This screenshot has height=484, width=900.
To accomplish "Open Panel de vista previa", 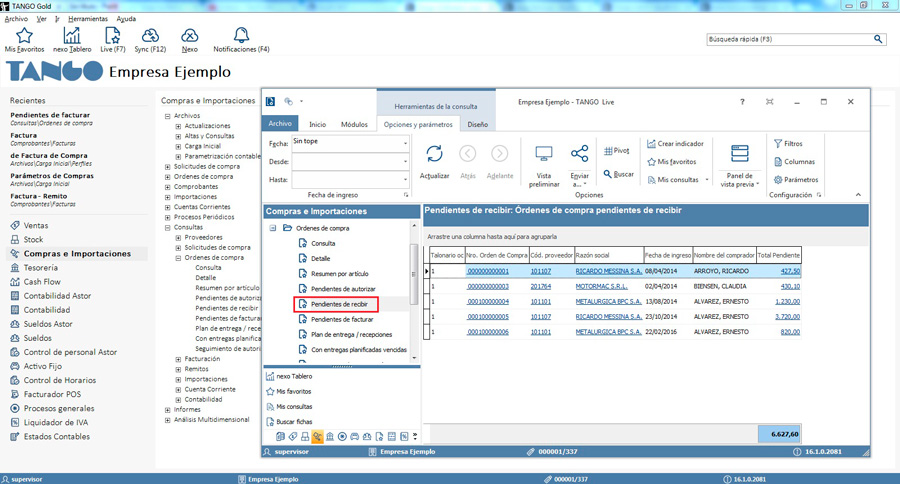I will pyautogui.click(x=739, y=165).
